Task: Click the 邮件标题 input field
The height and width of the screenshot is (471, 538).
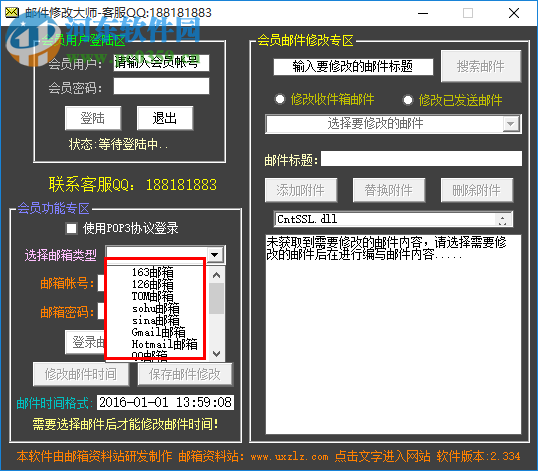Action: 421,159
